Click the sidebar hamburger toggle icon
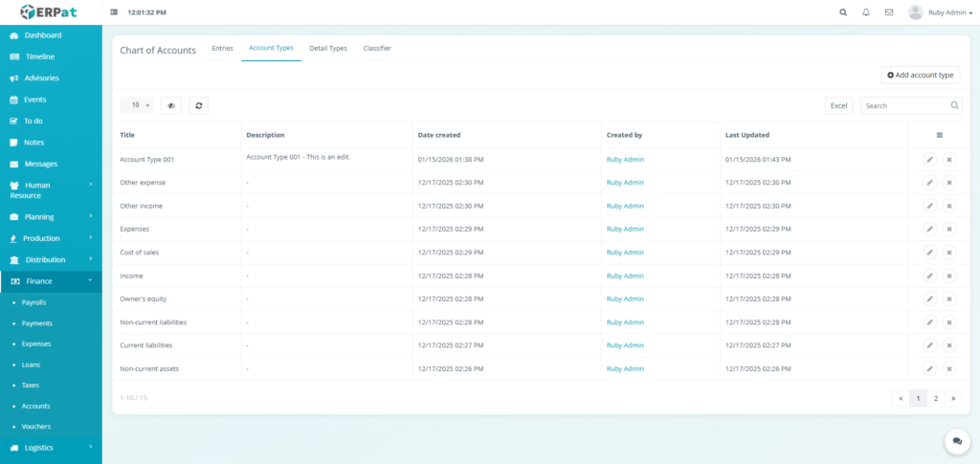 click(115, 12)
